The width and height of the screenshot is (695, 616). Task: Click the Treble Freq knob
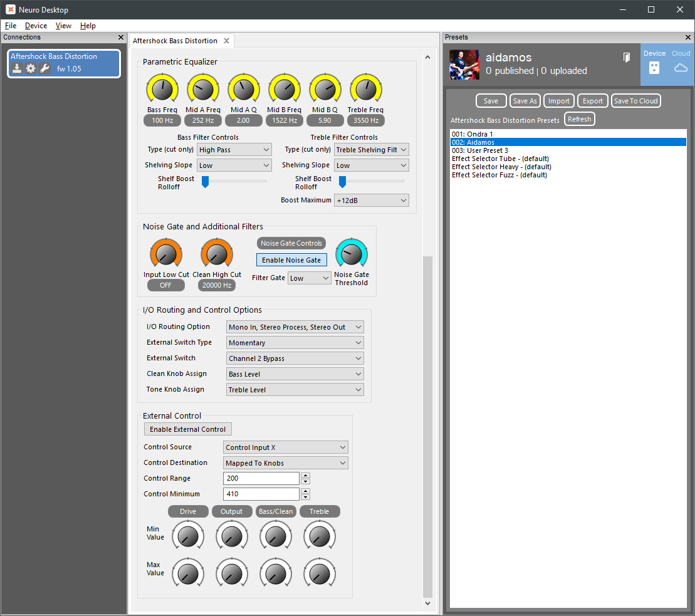365,89
